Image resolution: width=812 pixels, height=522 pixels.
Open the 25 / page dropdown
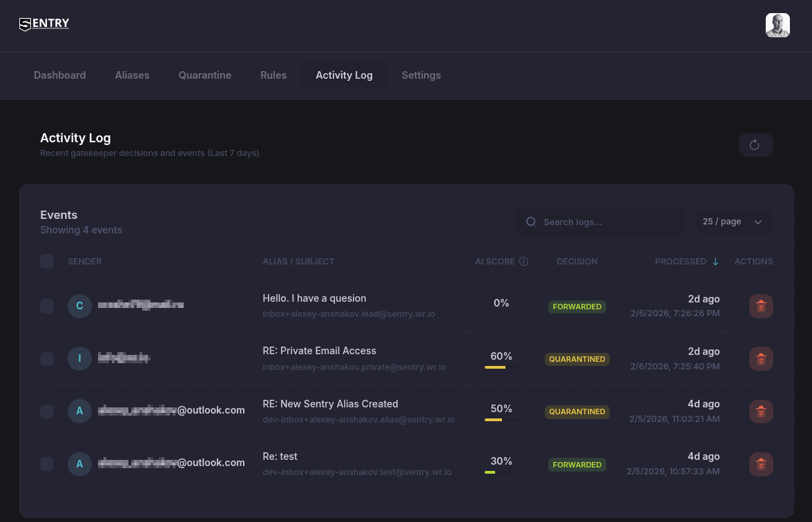pos(733,222)
